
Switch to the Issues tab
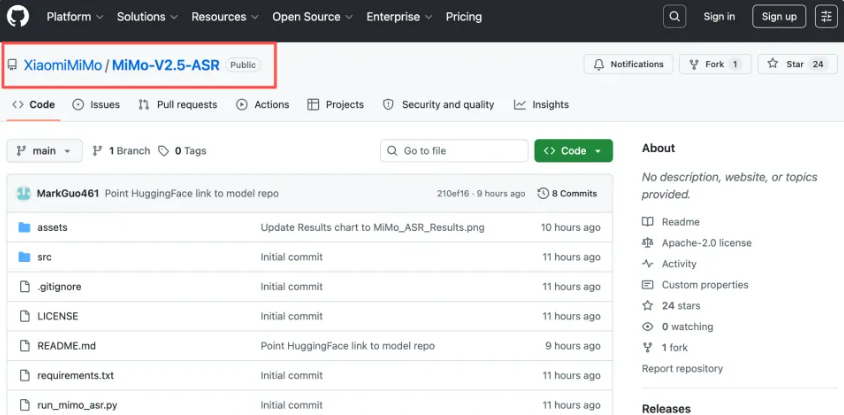click(96, 105)
